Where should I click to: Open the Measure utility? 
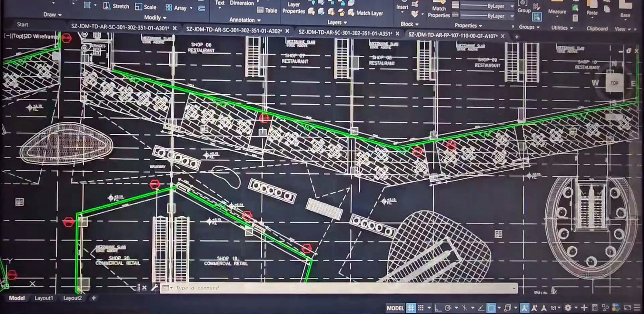point(557,8)
